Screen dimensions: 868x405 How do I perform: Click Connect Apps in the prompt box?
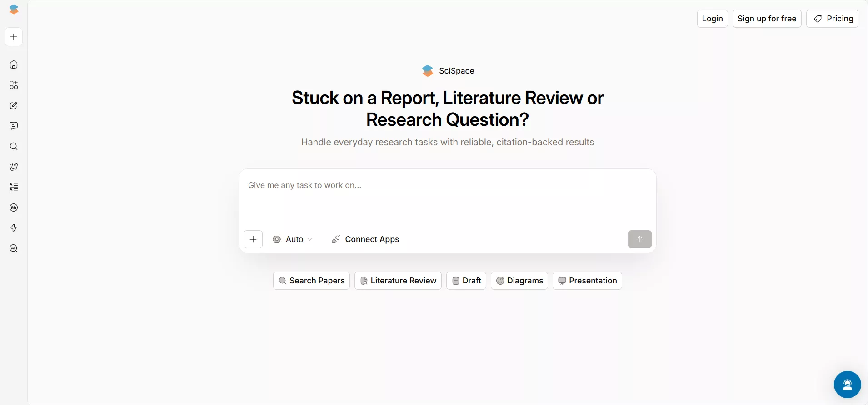[366, 239]
